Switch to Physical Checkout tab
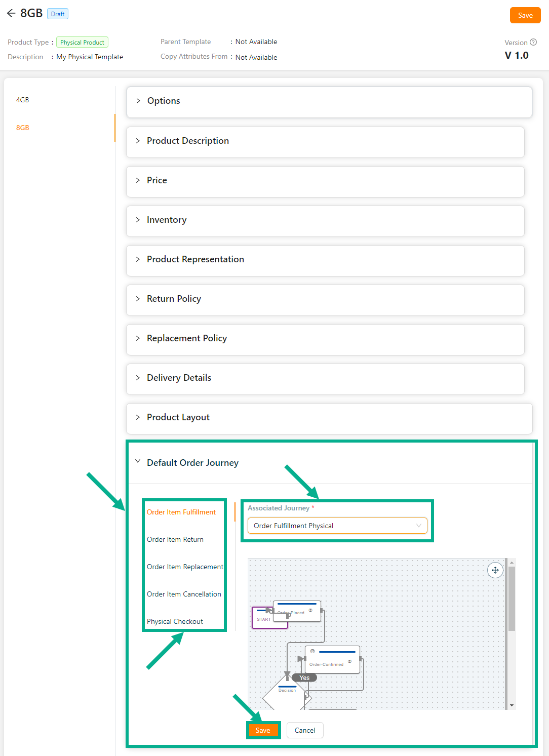This screenshot has height=756, width=549. click(175, 621)
